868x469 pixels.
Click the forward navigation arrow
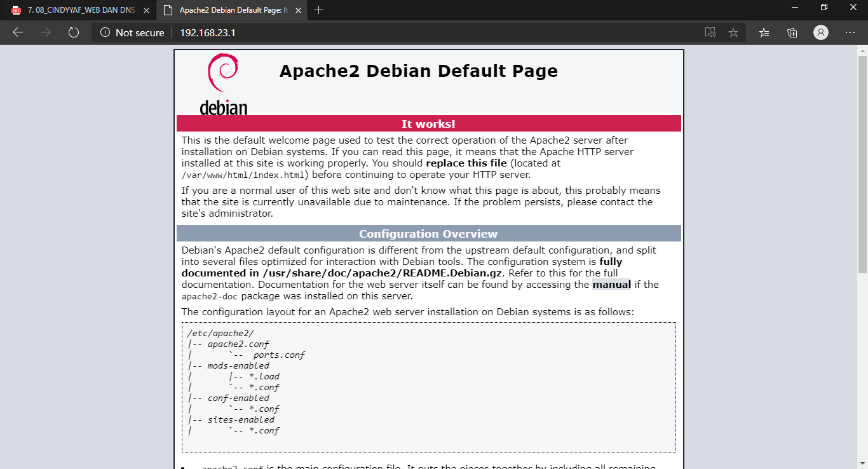[45, 32]
